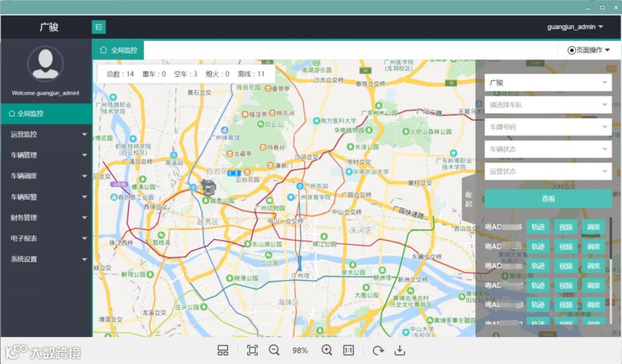The height and width of the screenshot is (364, 622).
Task: Click the 总数 : 14 vehicle count
Action: tap(120, 74)
